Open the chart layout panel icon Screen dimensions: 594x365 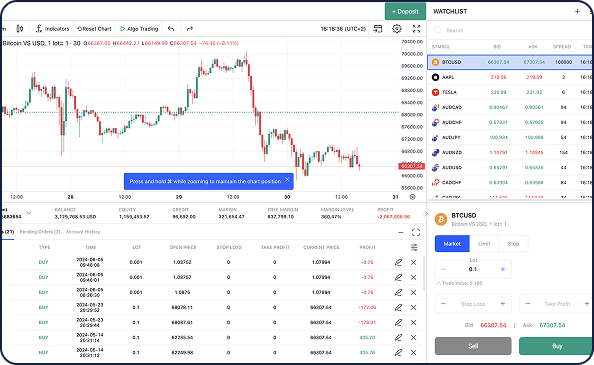(378, 29)
